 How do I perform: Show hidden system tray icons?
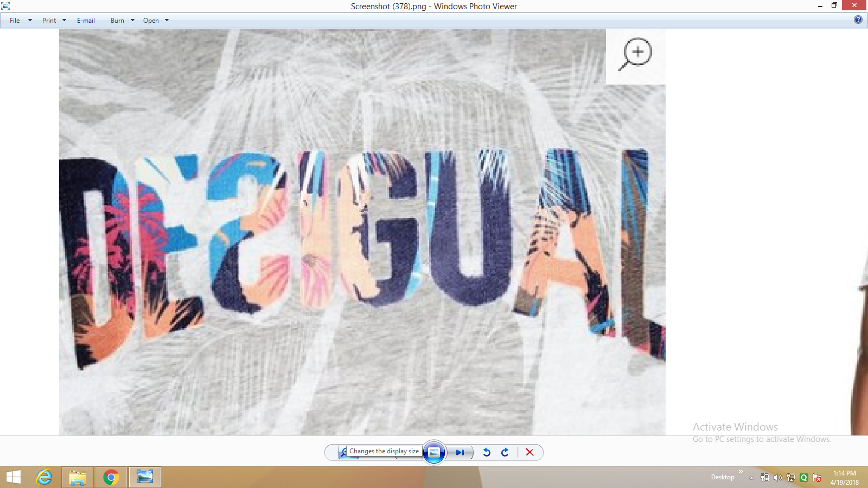[x=751, y=478]
